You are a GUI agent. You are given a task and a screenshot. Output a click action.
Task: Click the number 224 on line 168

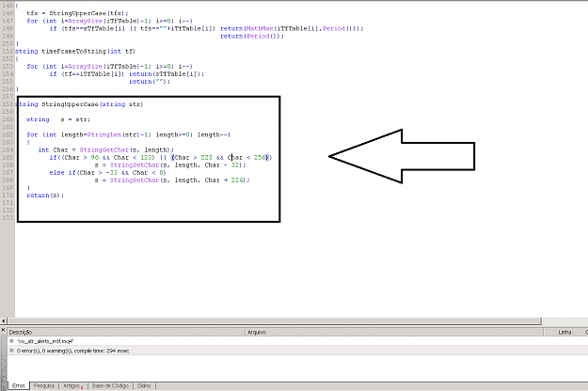click(237, 180)
